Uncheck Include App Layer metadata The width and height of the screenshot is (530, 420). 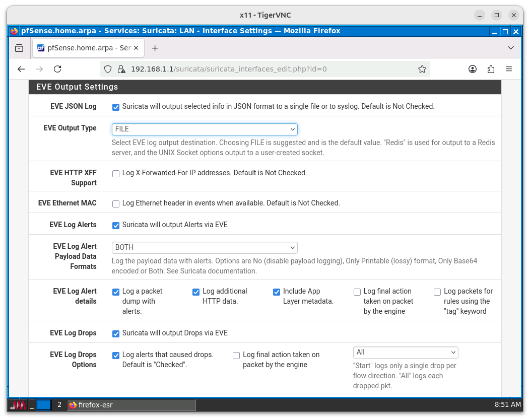click(277, 292)
